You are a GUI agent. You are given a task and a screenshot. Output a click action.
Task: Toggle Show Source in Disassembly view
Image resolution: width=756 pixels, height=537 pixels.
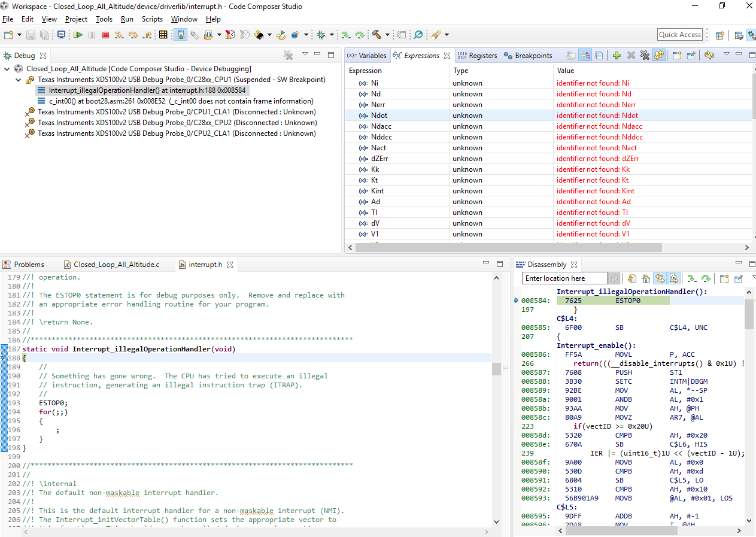pyautogui.click(x=673, y=278)
